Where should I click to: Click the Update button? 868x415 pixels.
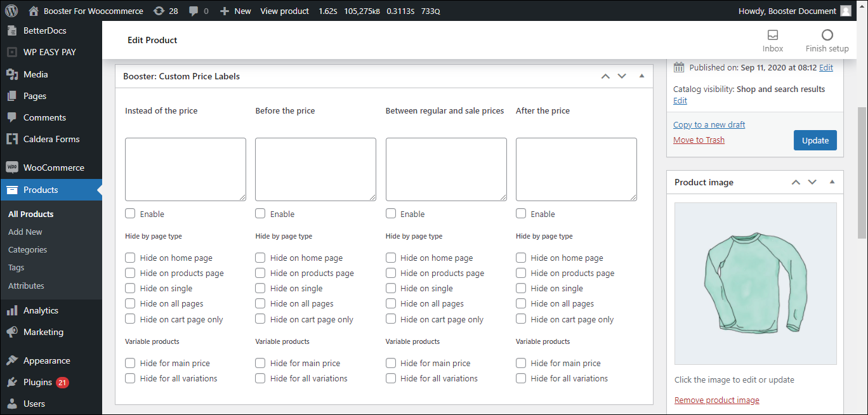[815, 140]
